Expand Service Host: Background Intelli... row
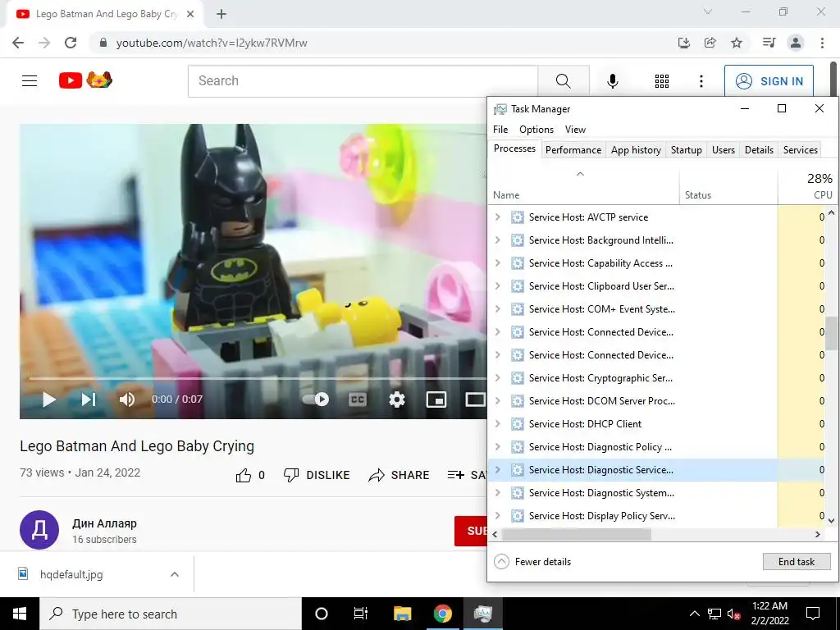840x630 pixels. pos(498,240)
